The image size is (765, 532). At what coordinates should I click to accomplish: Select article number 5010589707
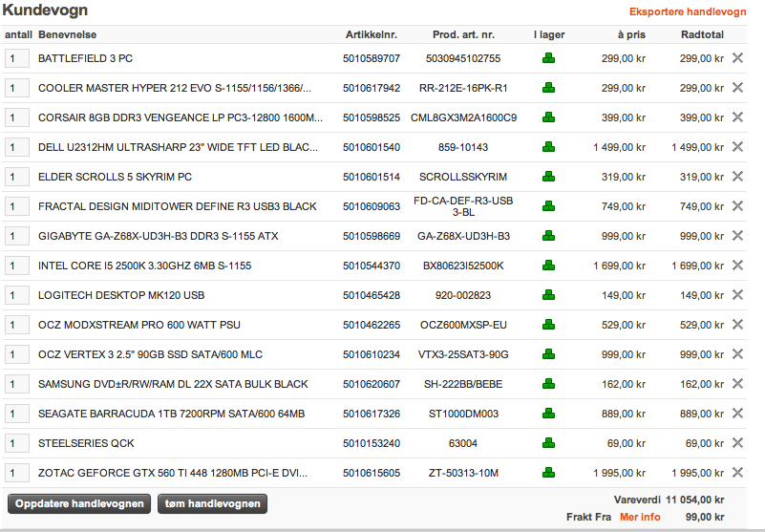(x=372, y=58)
